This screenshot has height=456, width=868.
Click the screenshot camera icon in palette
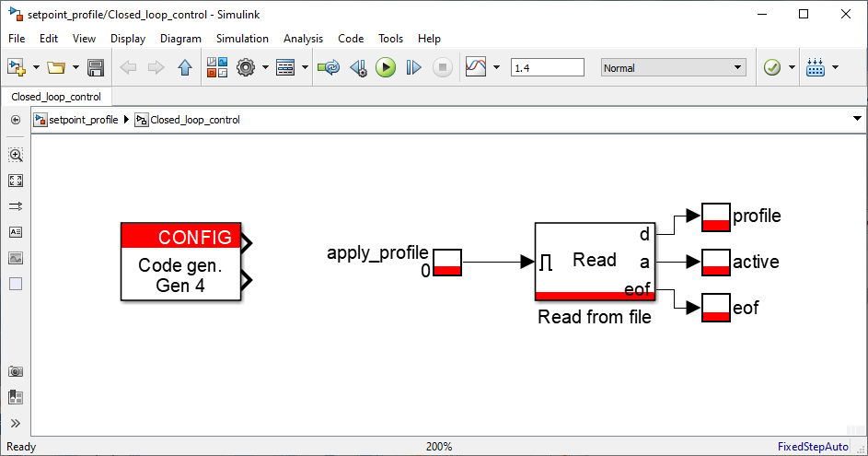(16, 371)
